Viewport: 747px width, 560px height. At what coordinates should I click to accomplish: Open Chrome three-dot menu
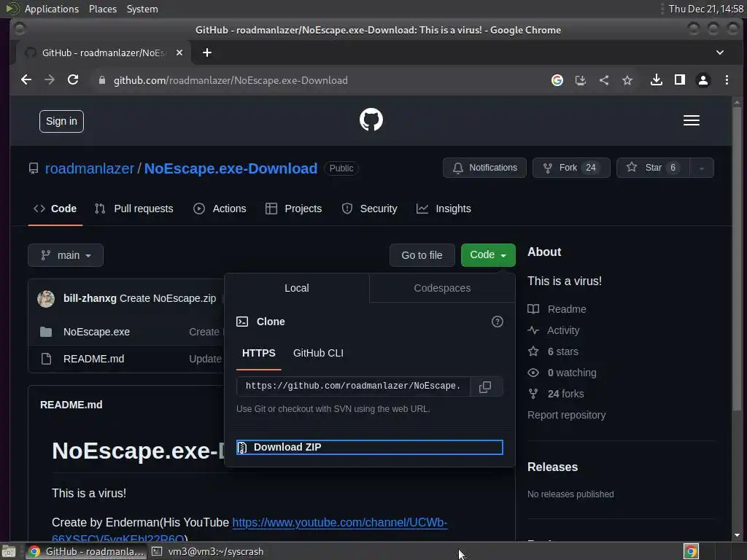point(727,80)
